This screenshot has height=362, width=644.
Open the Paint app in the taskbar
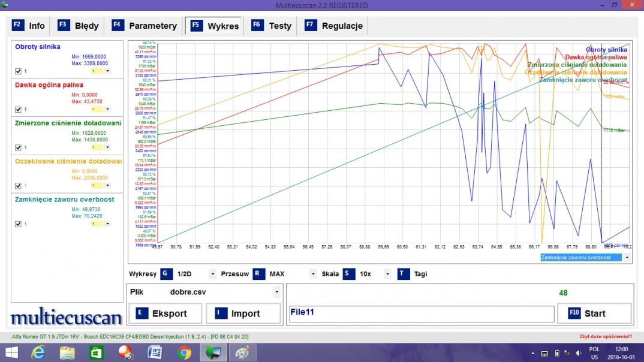click(242, 352)
